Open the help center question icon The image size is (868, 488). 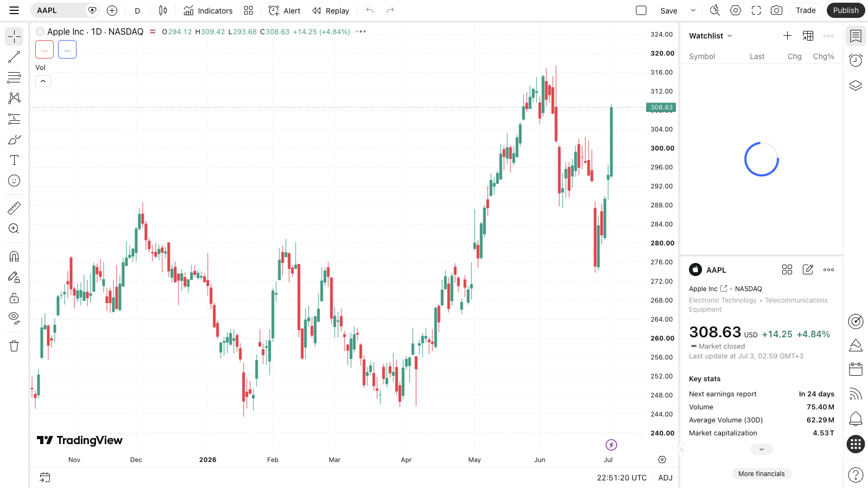[856, 475]
